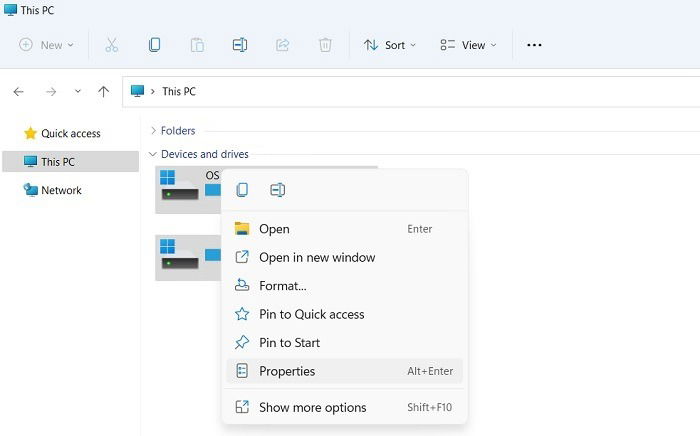Click the Copy icon in context menu
700x436 pixels.
coord(242,190)
